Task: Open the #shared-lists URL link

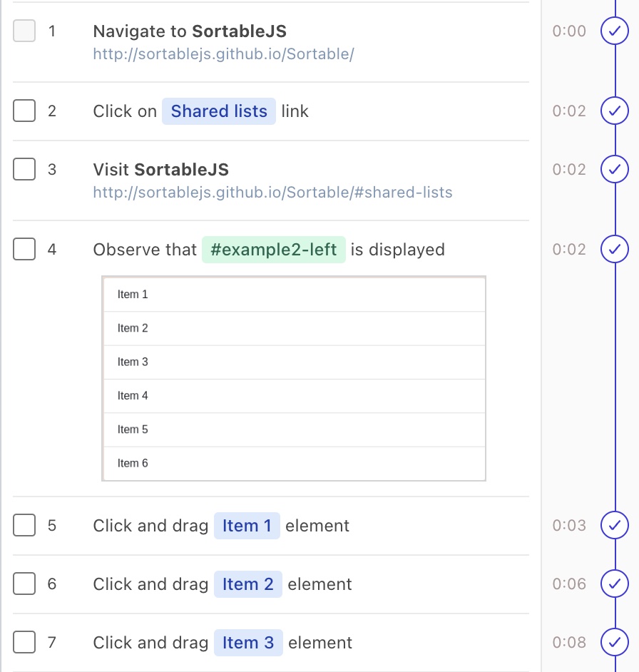Action: point(272,192)
